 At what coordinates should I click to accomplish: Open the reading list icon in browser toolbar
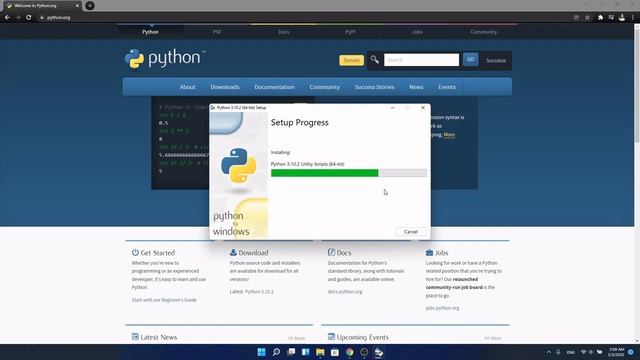click(611, 18)
